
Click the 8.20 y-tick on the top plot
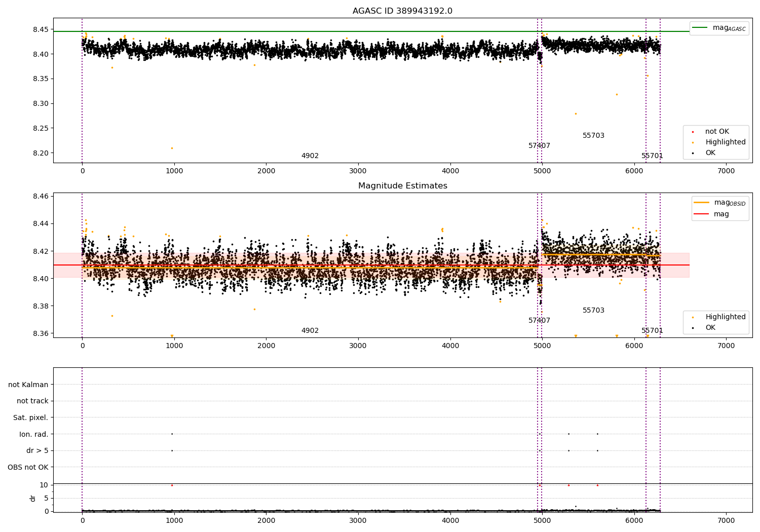[40, 154]
